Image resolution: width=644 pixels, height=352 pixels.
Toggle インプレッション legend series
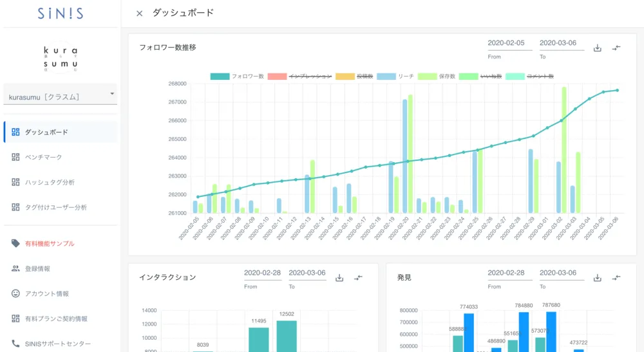[300, 77]
